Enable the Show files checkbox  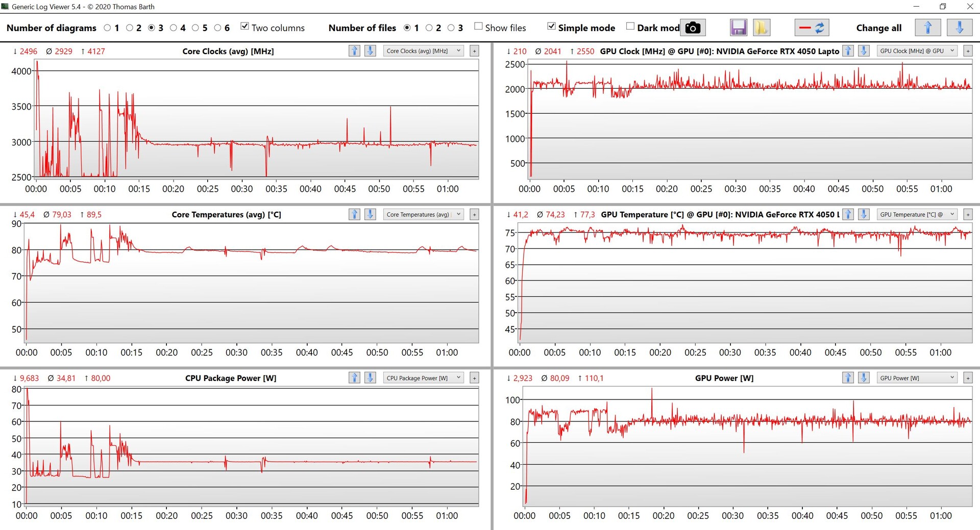tap(478, 27)
